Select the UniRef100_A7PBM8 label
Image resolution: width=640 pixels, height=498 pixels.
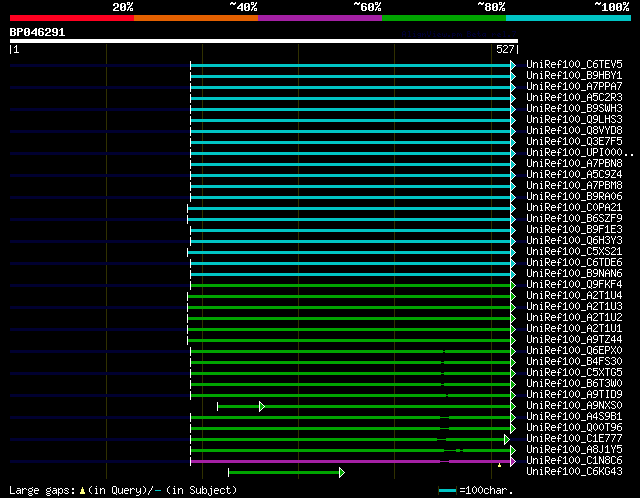click(574, 185)
